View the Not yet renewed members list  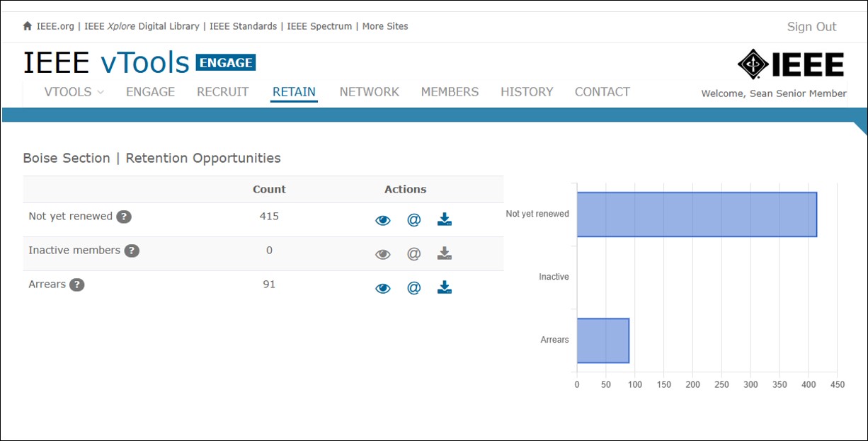tap(383, 220)
